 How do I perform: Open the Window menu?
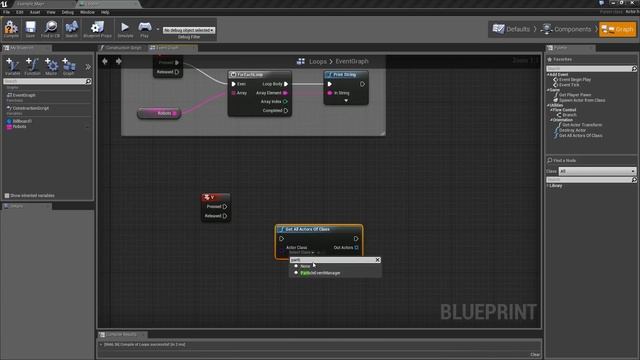[87, 12]
